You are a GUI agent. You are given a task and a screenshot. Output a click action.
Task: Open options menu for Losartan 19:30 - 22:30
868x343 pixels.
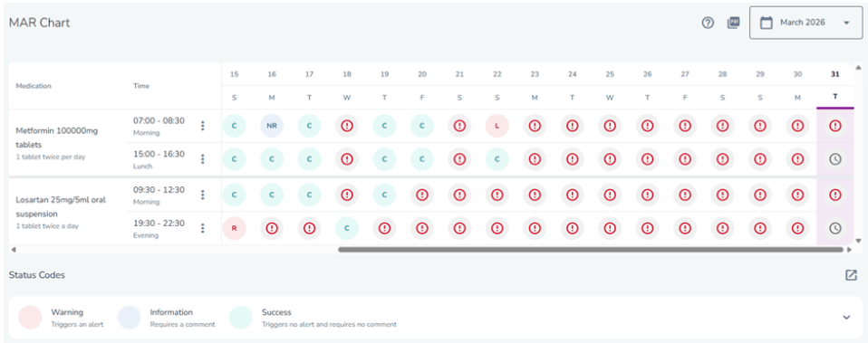pyautogui.click(x=203, y=228)
